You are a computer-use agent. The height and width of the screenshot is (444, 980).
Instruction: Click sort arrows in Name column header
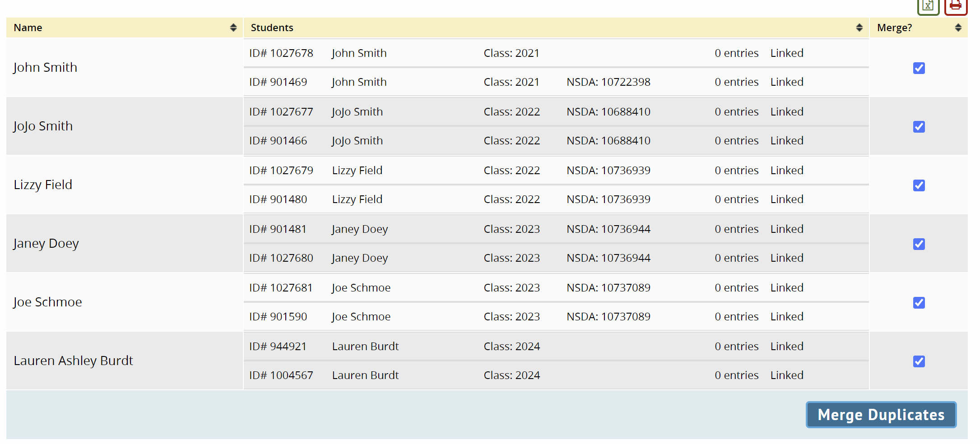point(233,28)
